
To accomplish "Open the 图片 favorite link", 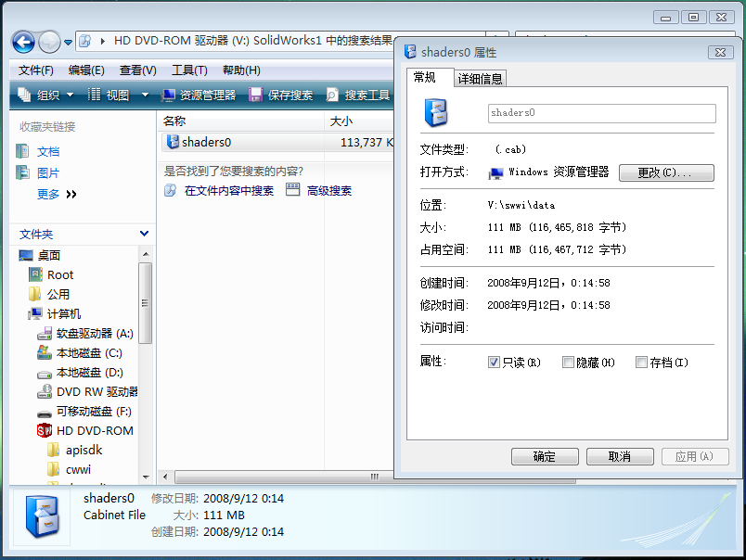I will [x=48, y=173].
